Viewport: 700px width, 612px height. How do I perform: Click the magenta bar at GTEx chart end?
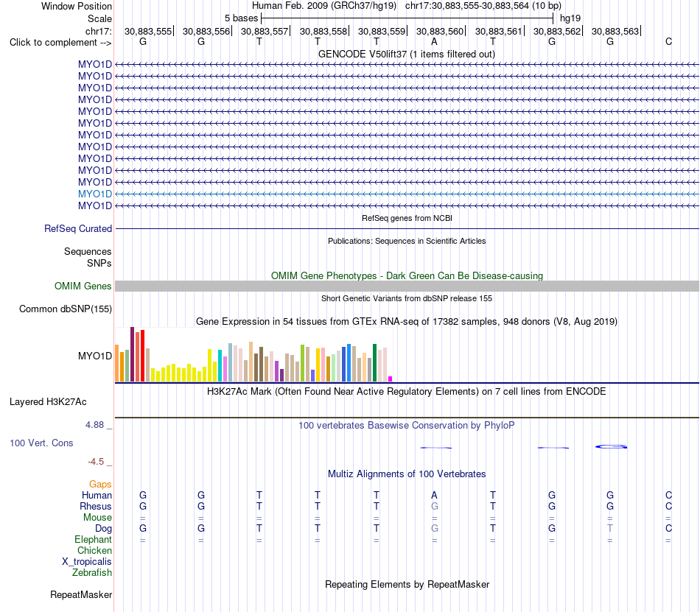pos(391,379)
